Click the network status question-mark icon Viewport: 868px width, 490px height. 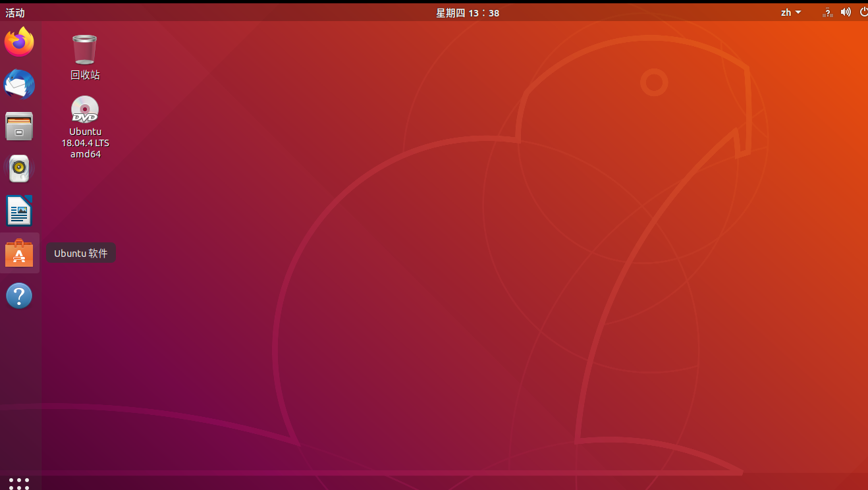827,12
